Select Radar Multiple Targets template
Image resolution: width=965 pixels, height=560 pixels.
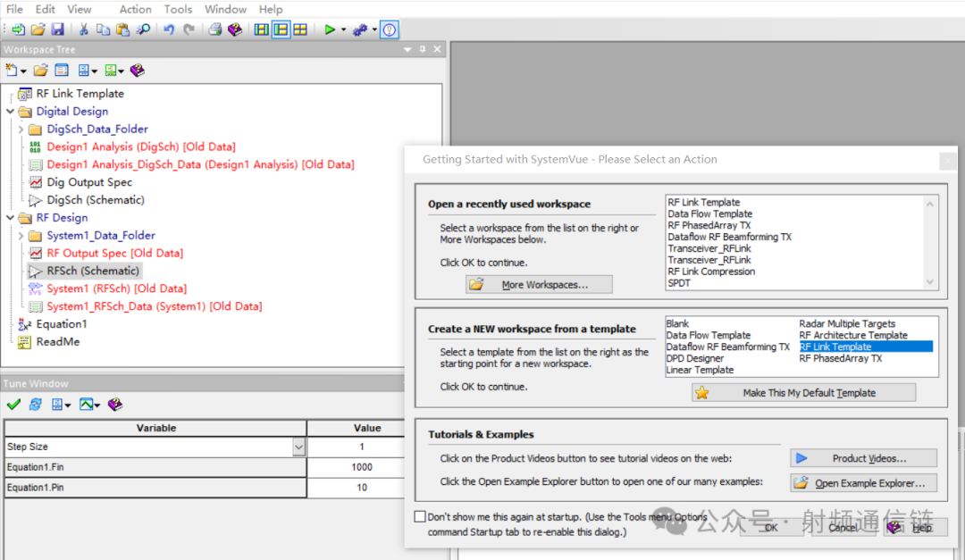pos(847,323)
